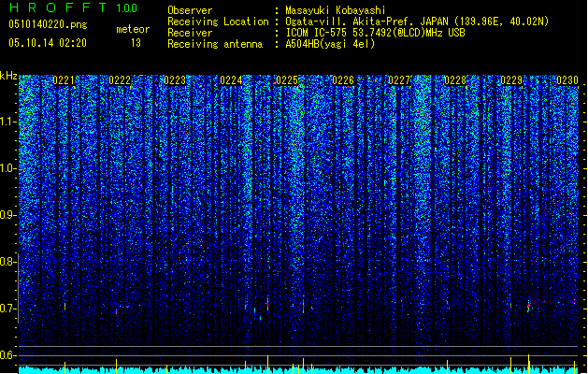The image size is (588, 374).
Task: Click the 0221 time marker
Action: (64, 80)
